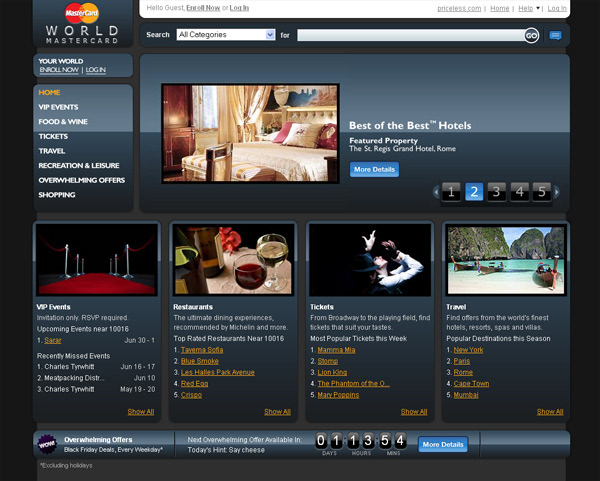Open the Stomp tickets link

328,361
